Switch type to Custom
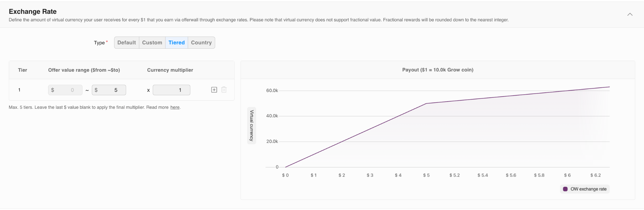This screenshot has height=210, width=644. (x=152, y=43)
